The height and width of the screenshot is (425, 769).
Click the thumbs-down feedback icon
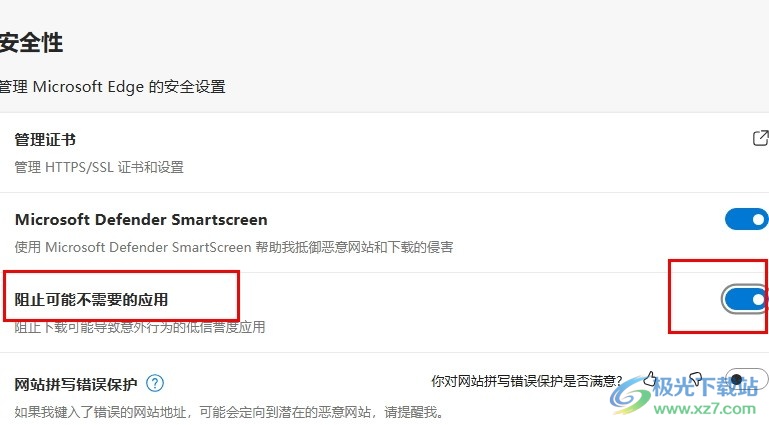695,379
